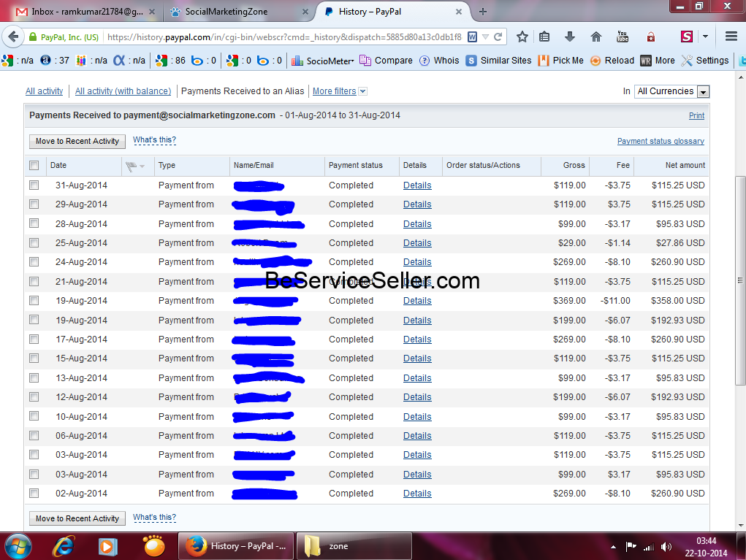Expand the More filters dropdown arrow
The image size is (746, 560).
(363, 91)
